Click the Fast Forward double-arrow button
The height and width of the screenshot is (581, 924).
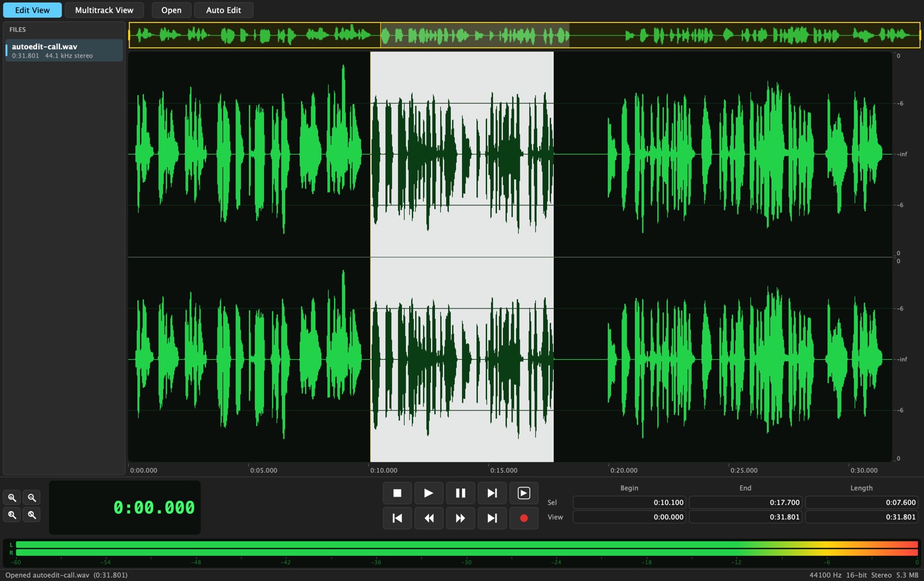click(x=461, y=518)
